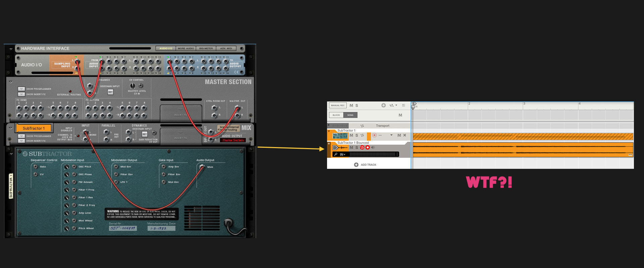Viewport: 644px width, 268px height.
Task: Click the Master Level CV In jack
Action: [x=141, y=86]
